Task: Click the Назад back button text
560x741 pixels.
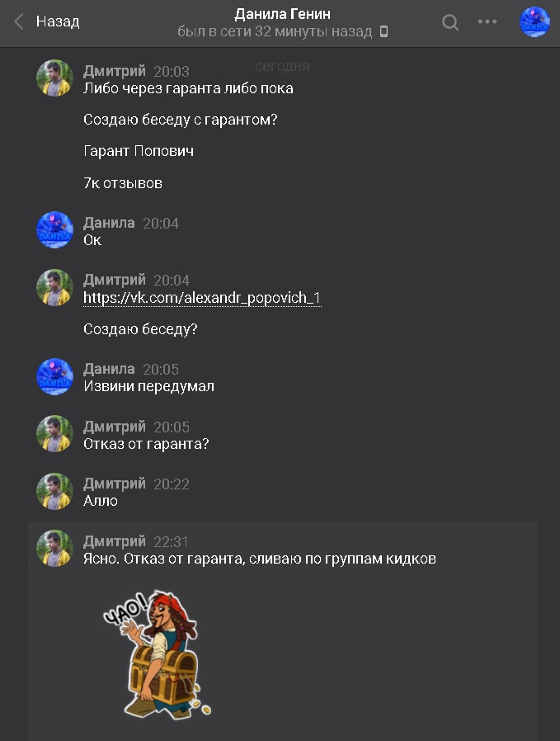Action: (x=58, y=21)
